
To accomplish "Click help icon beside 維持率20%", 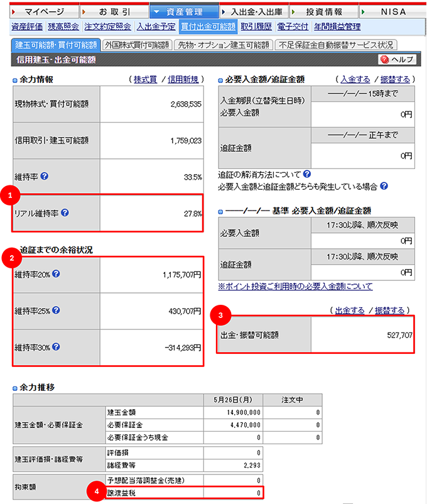I will click(x=56, y=274).
